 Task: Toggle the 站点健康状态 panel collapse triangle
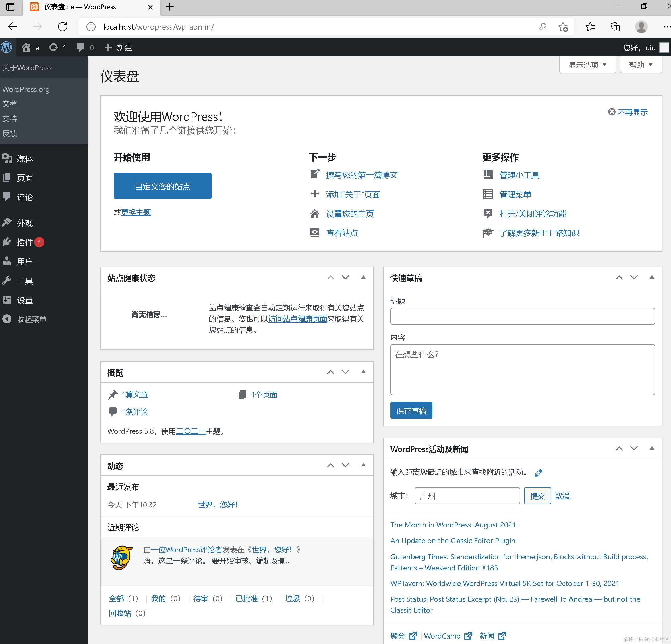coord(363,277)
